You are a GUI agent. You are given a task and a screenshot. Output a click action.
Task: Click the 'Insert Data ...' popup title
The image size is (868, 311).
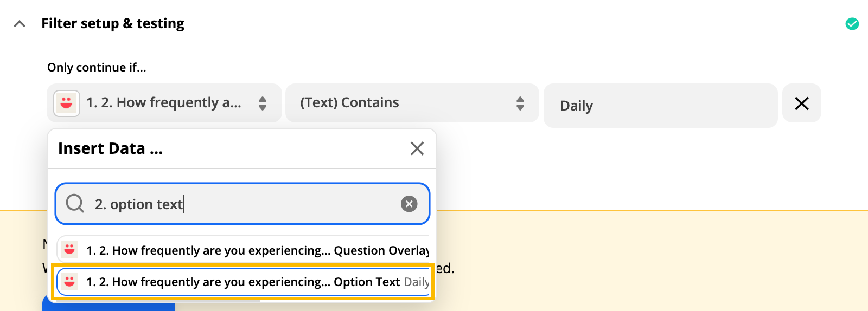(111, 148)
